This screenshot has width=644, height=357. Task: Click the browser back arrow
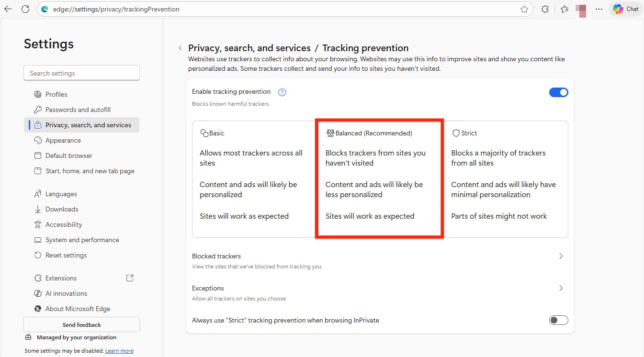8,9
